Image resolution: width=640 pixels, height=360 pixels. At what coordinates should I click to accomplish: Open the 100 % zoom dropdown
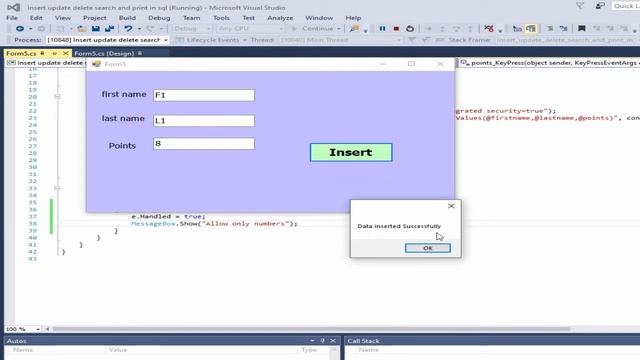[38, 329]
